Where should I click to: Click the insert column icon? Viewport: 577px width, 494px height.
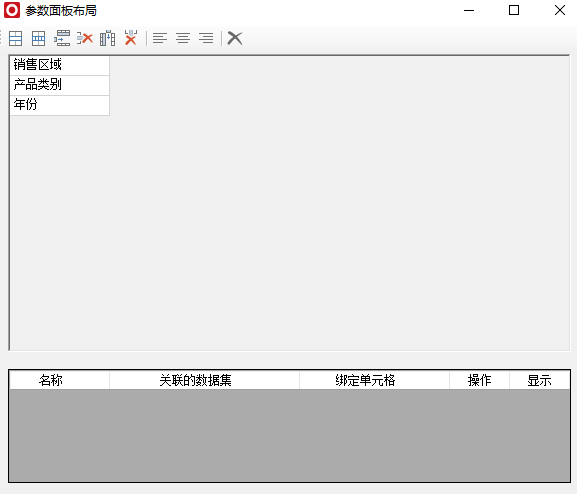click(x=107, y=38)
